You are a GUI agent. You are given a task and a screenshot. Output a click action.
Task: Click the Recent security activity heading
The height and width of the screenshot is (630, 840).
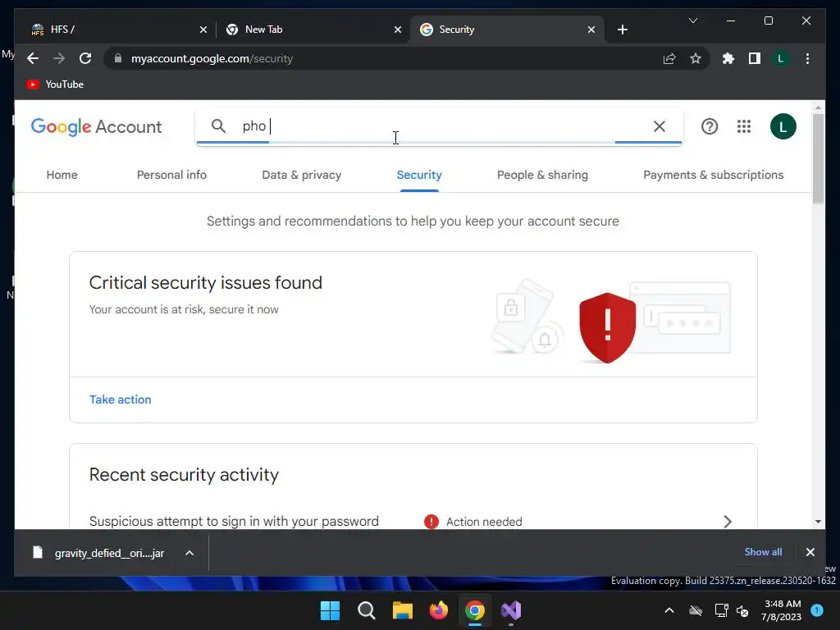pos(184,475)
